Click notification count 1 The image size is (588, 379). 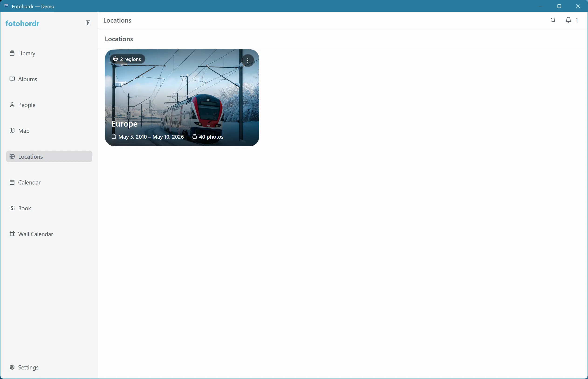click(577, 20)
